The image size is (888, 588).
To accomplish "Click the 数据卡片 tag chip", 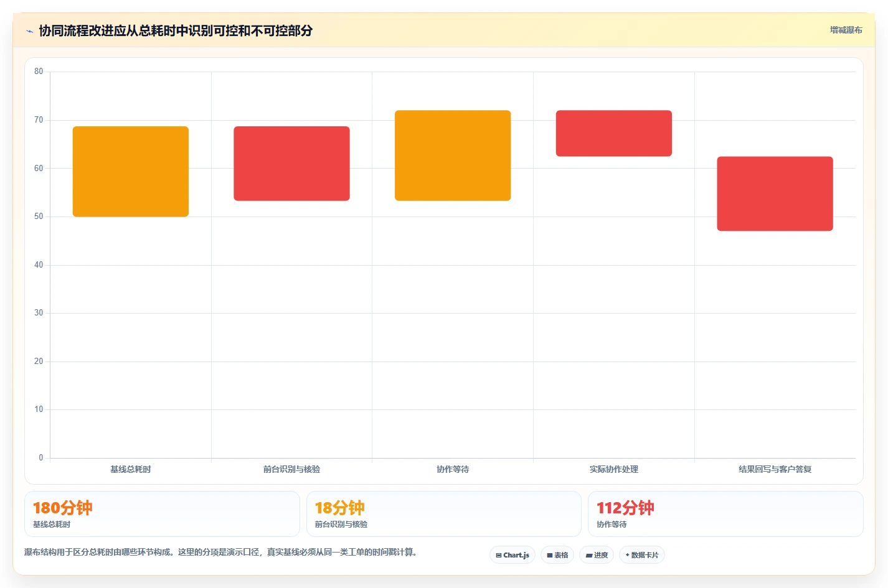I will [642, 555].
